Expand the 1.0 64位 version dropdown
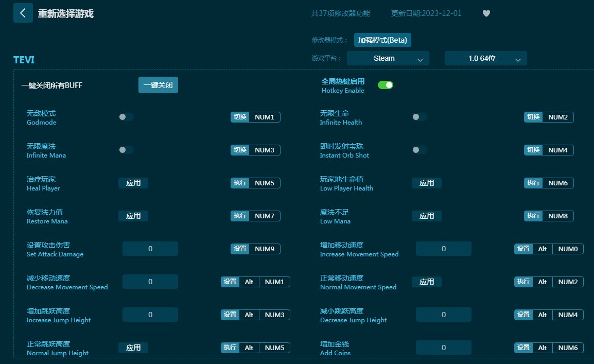Screen dimensions: 594x364 point(485,58)
